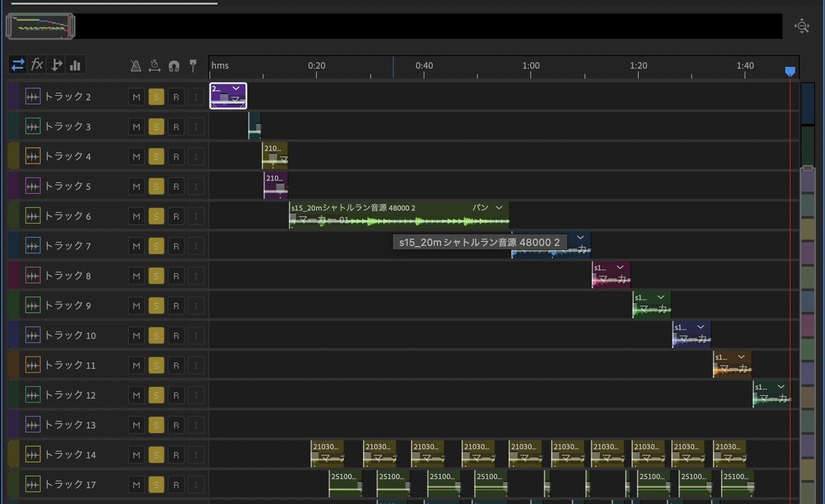The image size is (825, 504).
Task: Toggle the metronome icon
Action: coord(136,66)
